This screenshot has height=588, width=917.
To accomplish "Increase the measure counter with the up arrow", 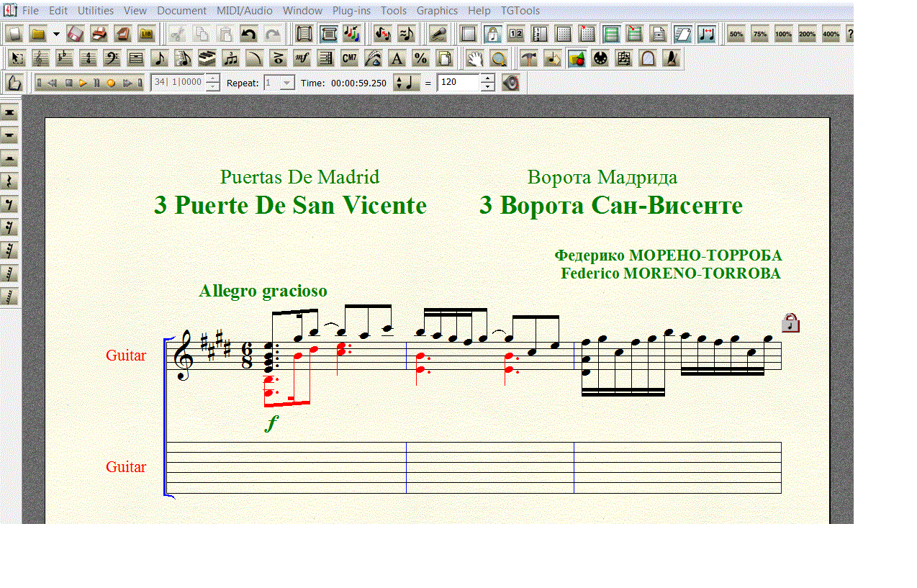I will [212, 78].
